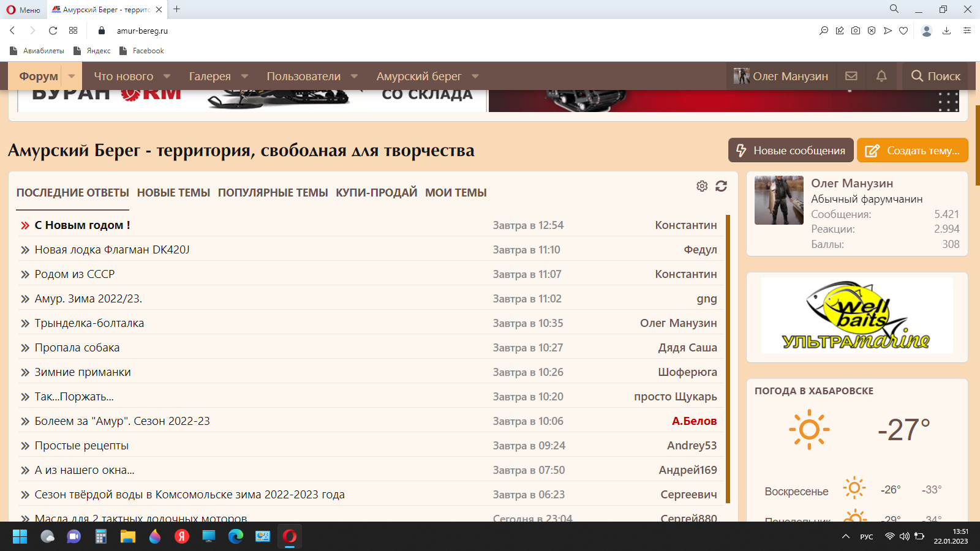The width and height of the screenshot is (980, 551).
Task: Open notifications bell icon
Action: pos(881,76)
